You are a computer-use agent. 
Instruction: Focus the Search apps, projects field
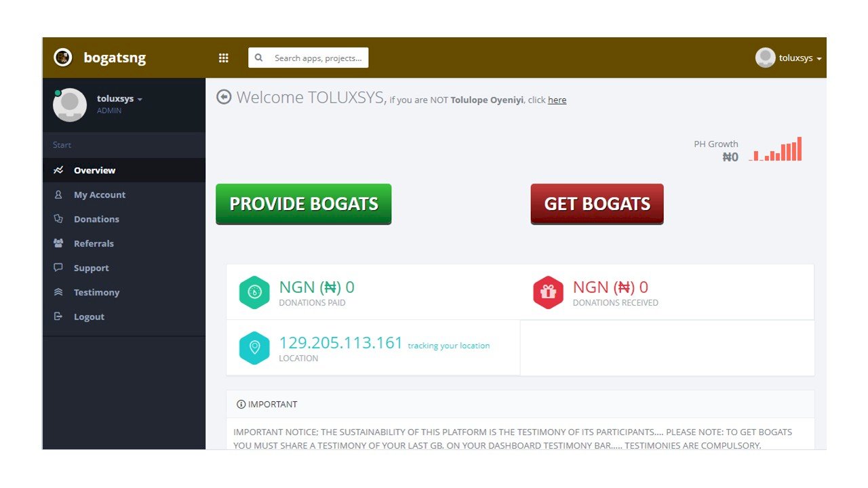pos(309,58)
